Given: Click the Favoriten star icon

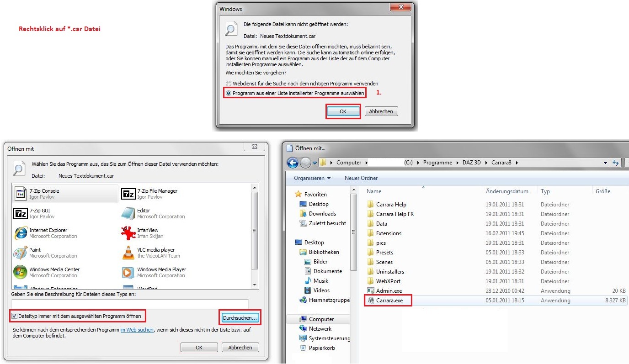Looking at the screenshot, I should pos(299,194).
